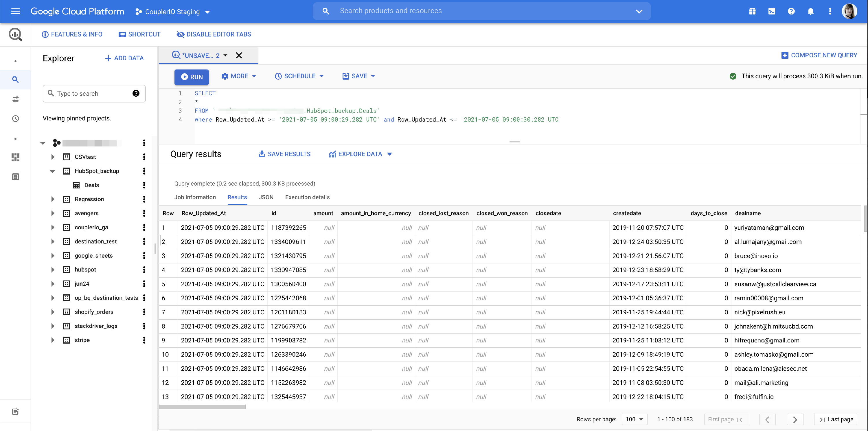The image size is (868, 431).
Task: Switch to the Results tab
Action: click(x=237, y=197)
